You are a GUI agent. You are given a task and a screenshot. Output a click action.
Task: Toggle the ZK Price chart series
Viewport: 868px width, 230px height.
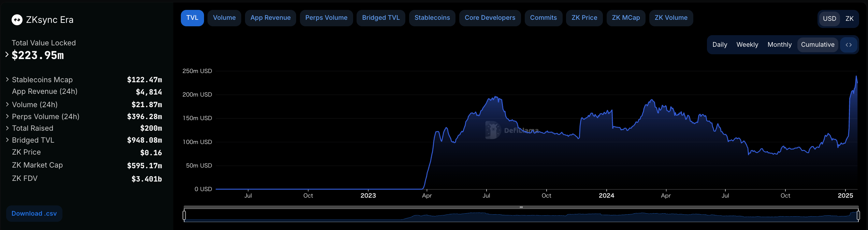pos(584,18)
